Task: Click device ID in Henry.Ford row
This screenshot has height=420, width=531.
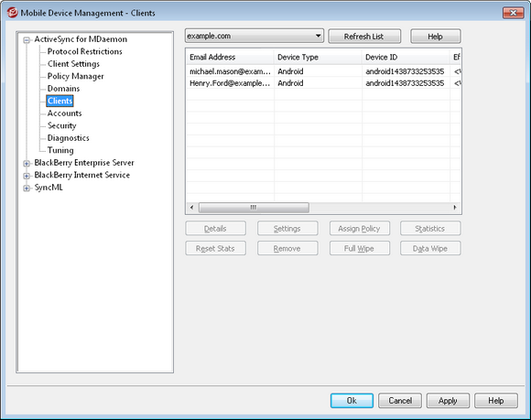Action: (405, 83)
